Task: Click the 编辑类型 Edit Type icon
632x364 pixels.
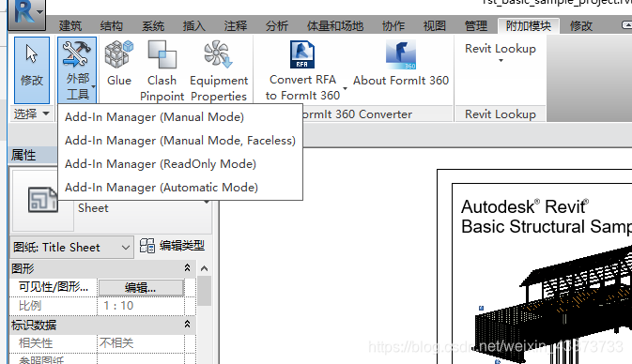Action: [x=147, y=246]
